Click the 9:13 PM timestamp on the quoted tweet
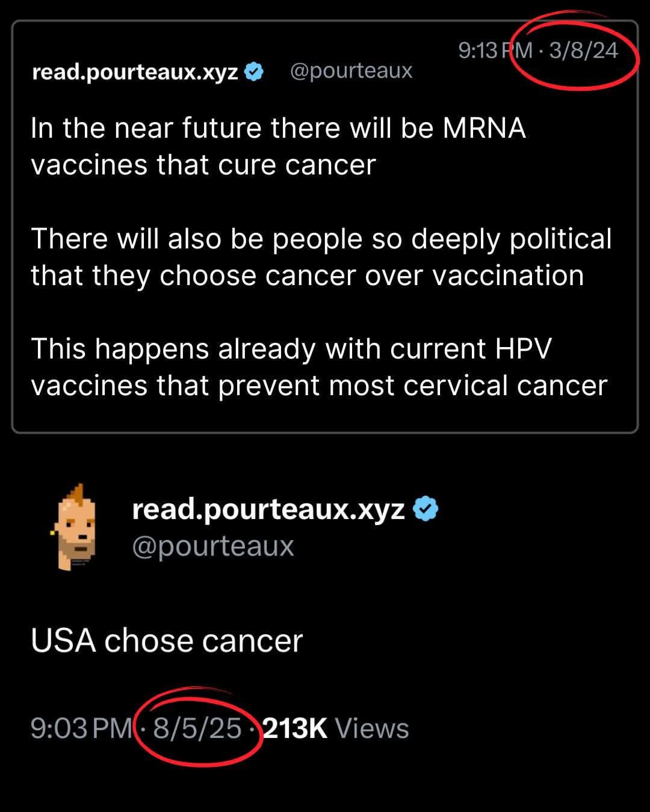The width and height of the screenshot is (650, 812). pos(495,50)
